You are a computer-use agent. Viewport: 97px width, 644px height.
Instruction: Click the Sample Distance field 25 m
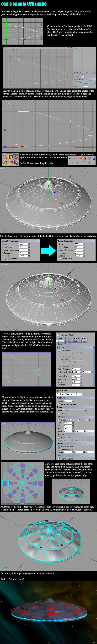tap(76, 376)
